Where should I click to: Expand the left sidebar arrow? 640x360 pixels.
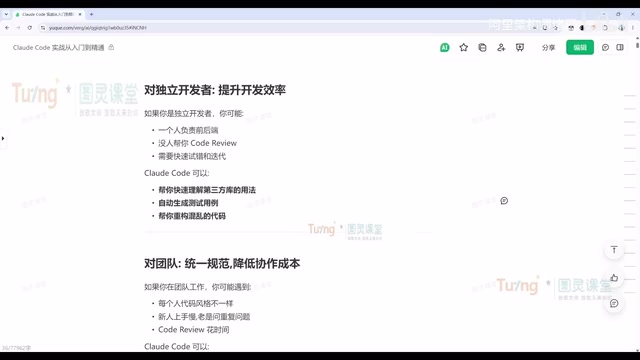pyautogui.click(x=3, y=138)
